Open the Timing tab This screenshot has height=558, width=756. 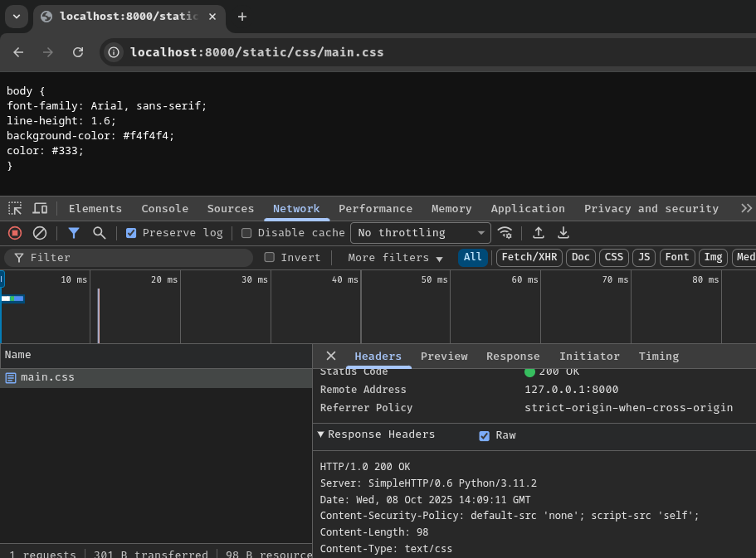coord(658,356)
